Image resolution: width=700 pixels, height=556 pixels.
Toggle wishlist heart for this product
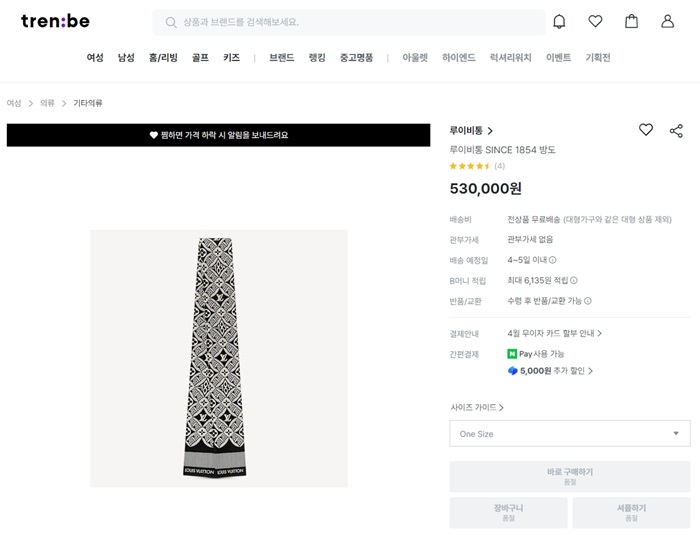click(646, 130)
